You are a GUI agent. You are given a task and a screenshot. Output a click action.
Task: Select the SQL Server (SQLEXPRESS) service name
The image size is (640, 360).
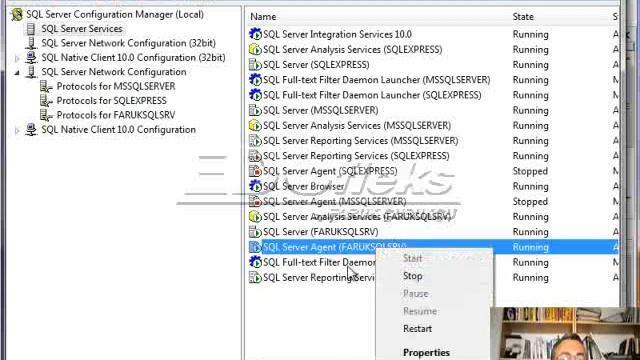pyautogui.click(x=316, y=64)
